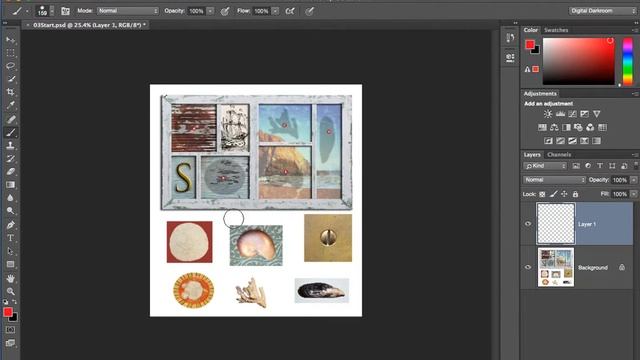Toggle lock image pixels

point(553,194)
